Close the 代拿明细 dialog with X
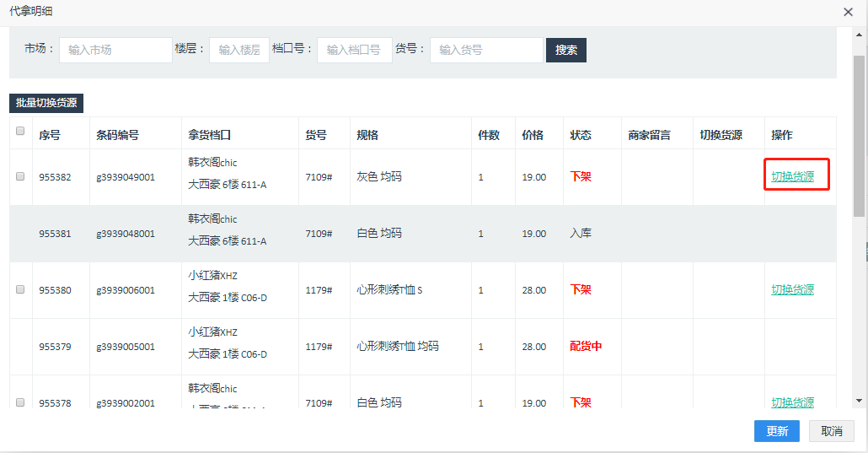The image size is (868, 453). pyautogui.click(x=848, y=12)
